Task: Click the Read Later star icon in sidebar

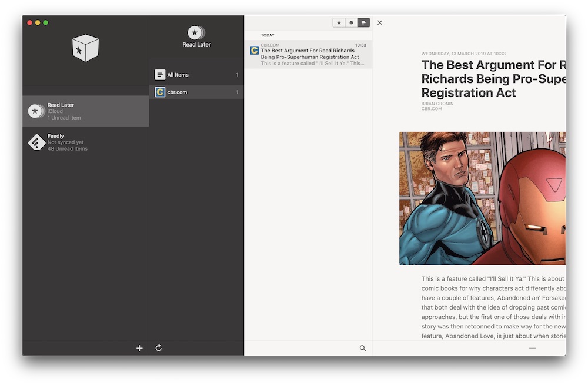Action: coord(36,111)
